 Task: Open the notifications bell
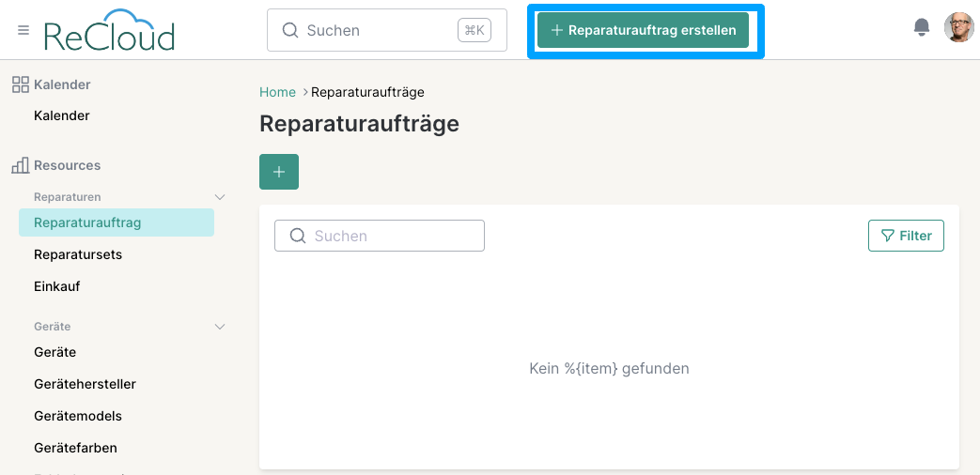click(921, 27)
